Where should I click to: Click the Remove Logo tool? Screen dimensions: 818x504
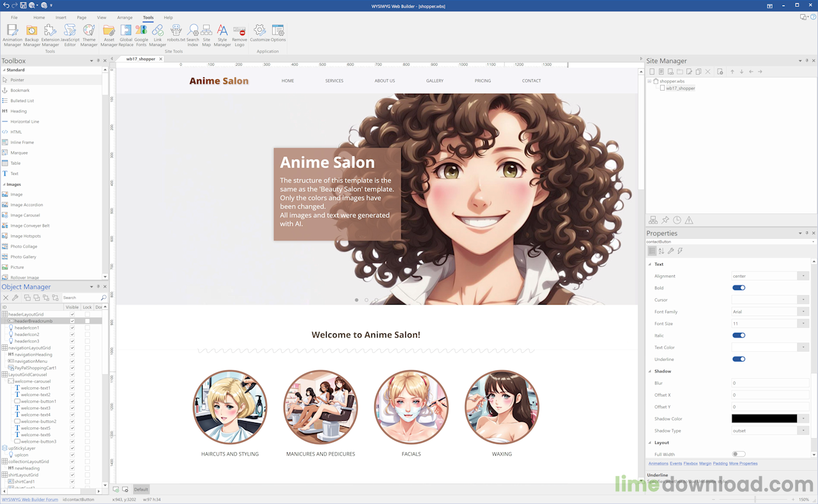[239, 32]
